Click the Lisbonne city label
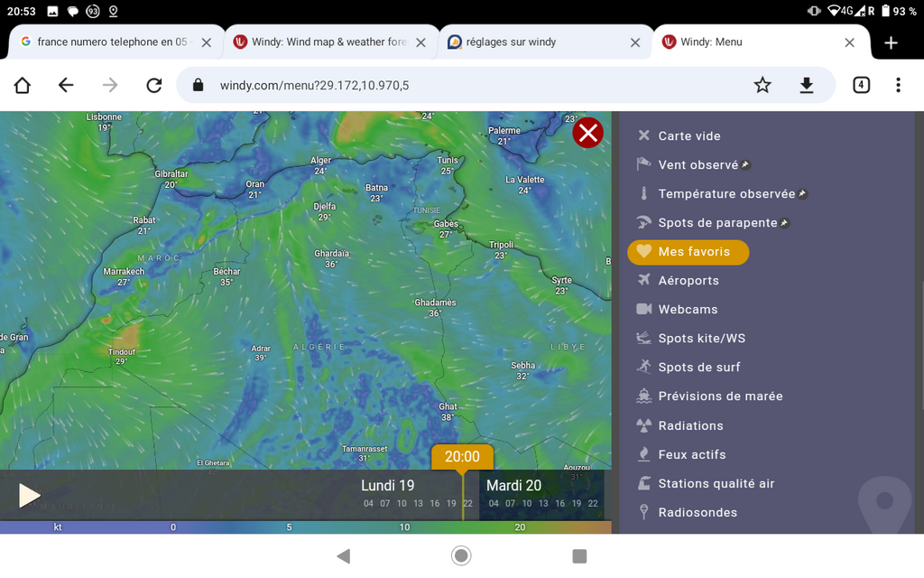The image size is (924, 578). [104, 117]
